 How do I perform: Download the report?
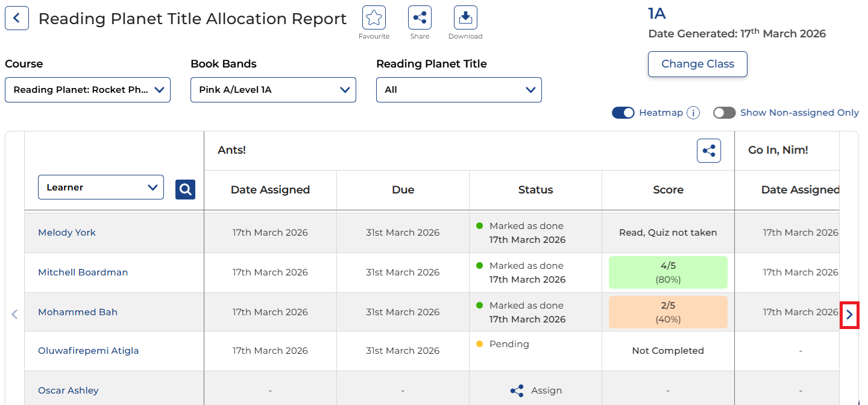click(x=465, y=18)
